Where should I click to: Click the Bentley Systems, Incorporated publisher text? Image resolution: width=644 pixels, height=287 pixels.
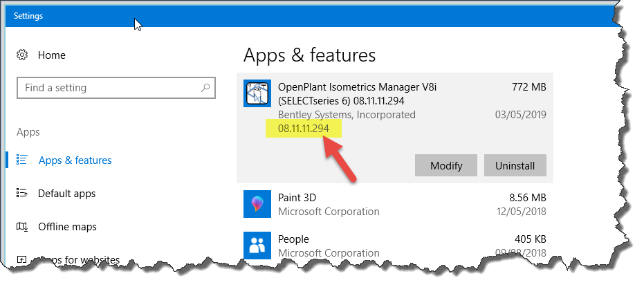pos(347,115)
